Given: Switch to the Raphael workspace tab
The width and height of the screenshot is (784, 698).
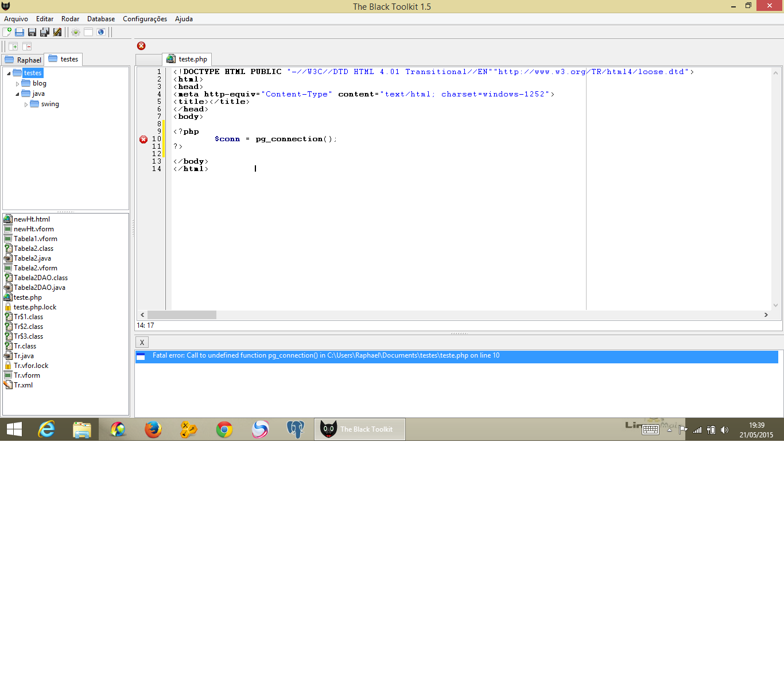Looking at the screenshot, I should (23, 59).
